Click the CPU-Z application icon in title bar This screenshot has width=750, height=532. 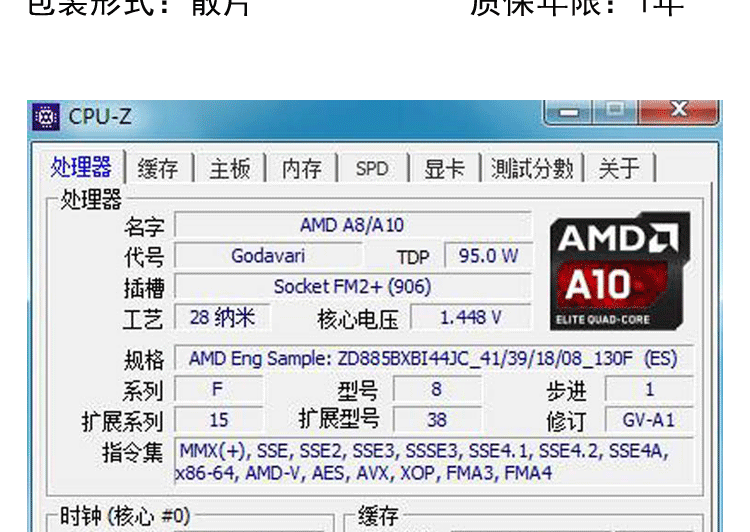pos(46,116)
